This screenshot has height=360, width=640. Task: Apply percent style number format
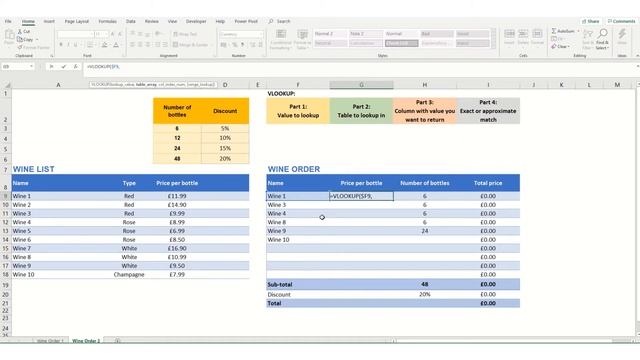tap(235, 45)
